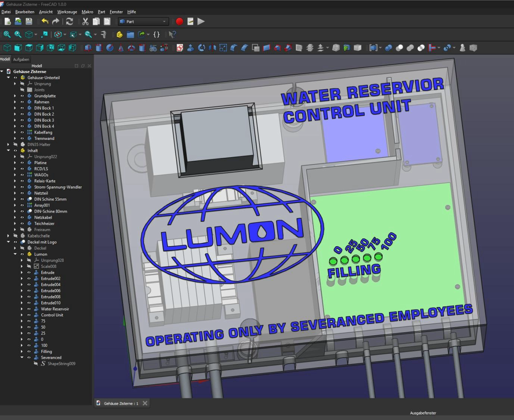This screenshot has width=514, height=420.
Task: Click the create group folder icon
Action: [x=130, y=35]
